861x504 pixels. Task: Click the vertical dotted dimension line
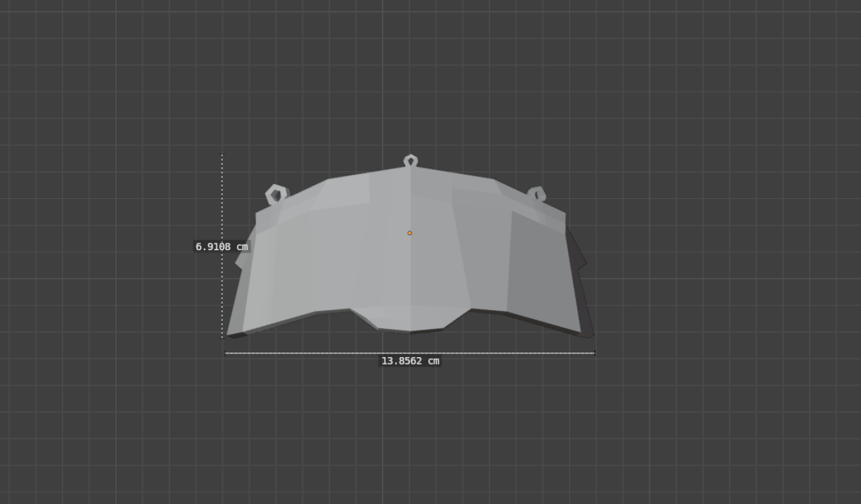(x=222, y=200)
